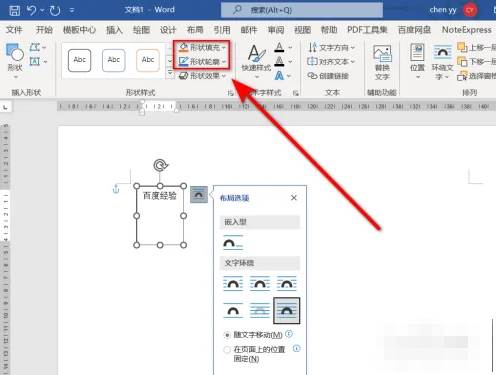
Task: Open the Position (位置) button
Action: point(417,60)
